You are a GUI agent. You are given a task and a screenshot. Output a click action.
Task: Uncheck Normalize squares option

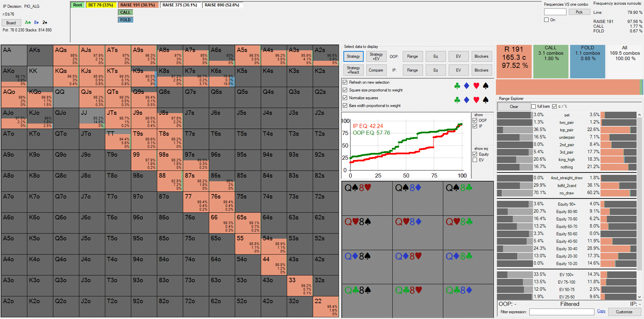tap(345, 98)
